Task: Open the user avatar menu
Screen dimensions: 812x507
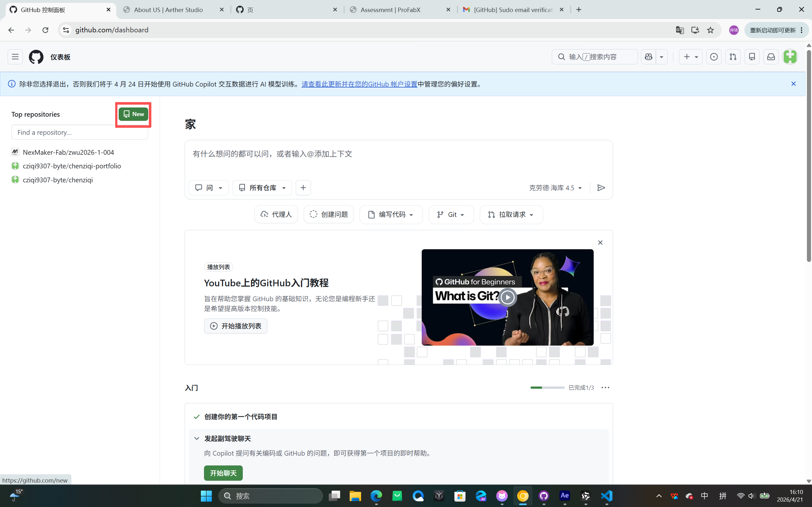Action: tap(790, 57)
